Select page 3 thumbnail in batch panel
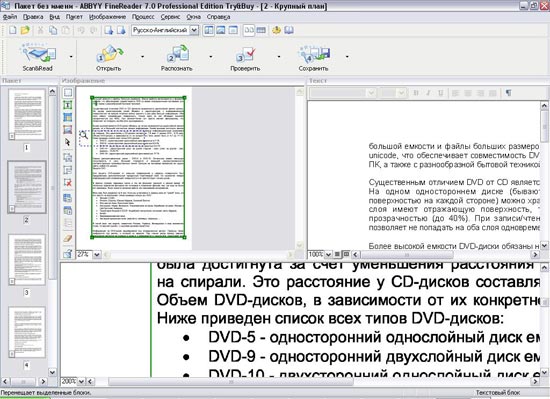The width and height of the screenshot is (550, 399). (x=27, y=260)
